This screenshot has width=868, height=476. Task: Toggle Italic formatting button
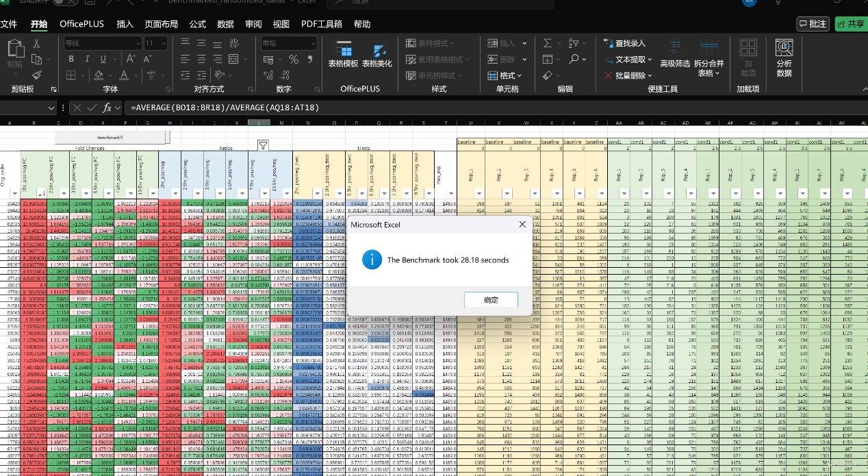tap(86, 60)
